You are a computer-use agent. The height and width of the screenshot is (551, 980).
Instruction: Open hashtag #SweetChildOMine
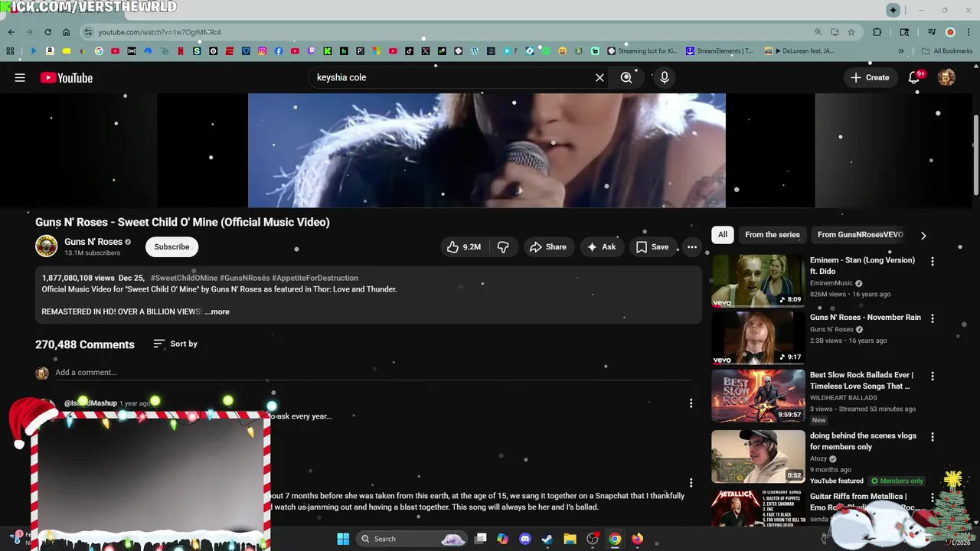(x=184, y=278)
